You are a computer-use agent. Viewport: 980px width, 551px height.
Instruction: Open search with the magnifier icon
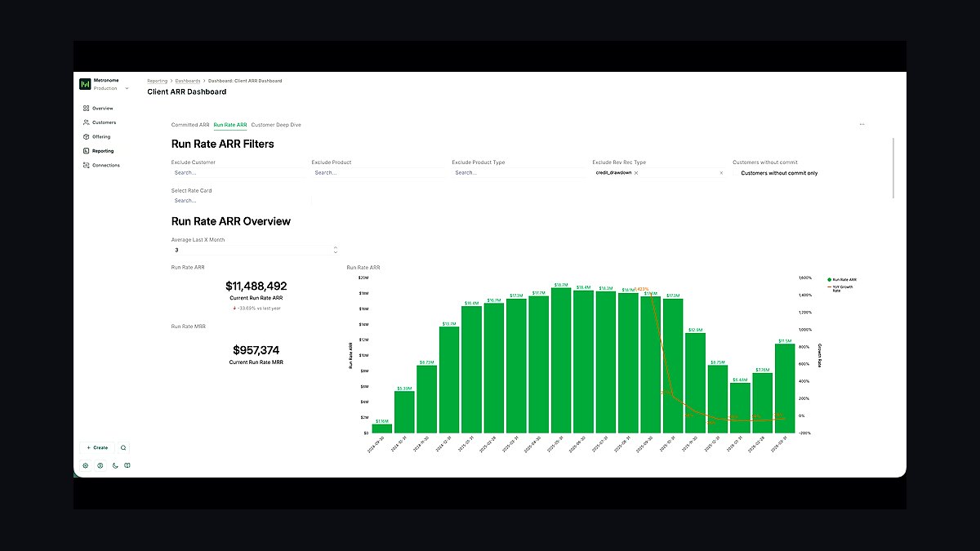click(x=123, y=447)
